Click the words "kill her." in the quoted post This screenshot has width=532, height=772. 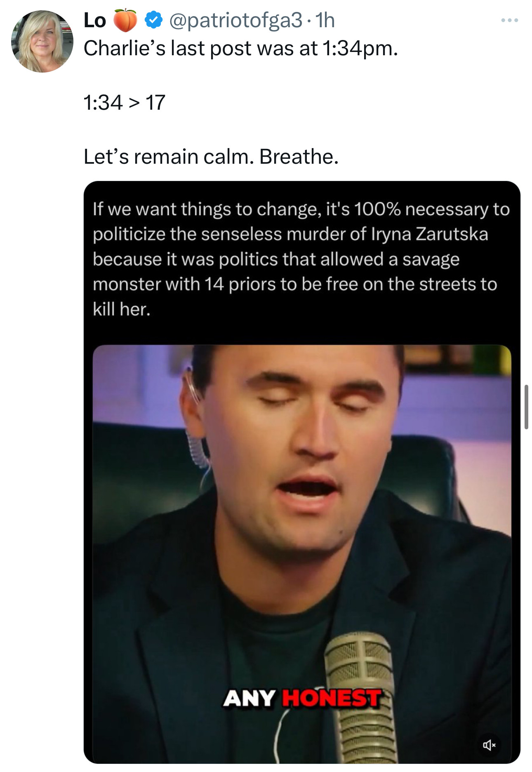(x=122, y=309)
